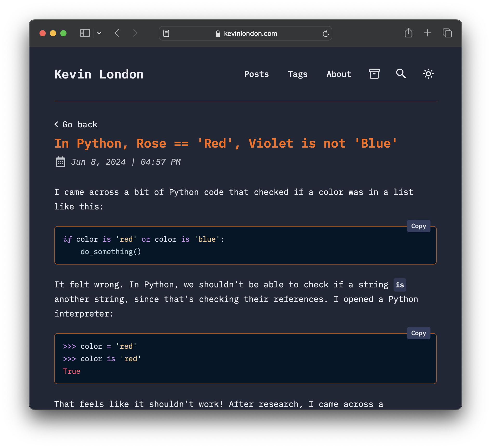Open site search with magnifier icon

(x=401, y=74)
